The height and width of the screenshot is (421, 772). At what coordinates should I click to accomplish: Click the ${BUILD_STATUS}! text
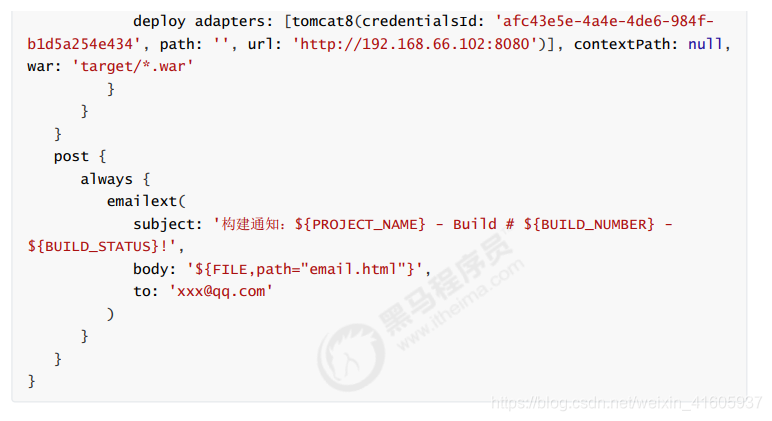pos(97,246)
